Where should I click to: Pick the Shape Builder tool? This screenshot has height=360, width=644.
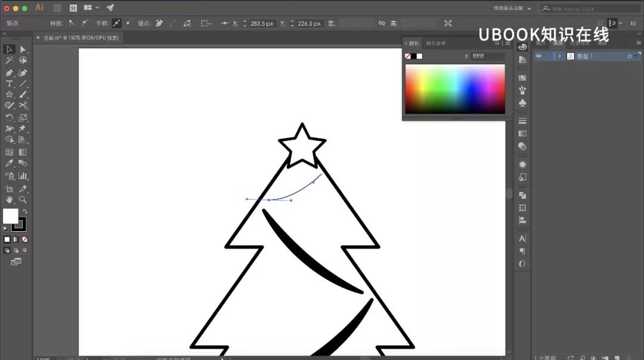[9, 139]
